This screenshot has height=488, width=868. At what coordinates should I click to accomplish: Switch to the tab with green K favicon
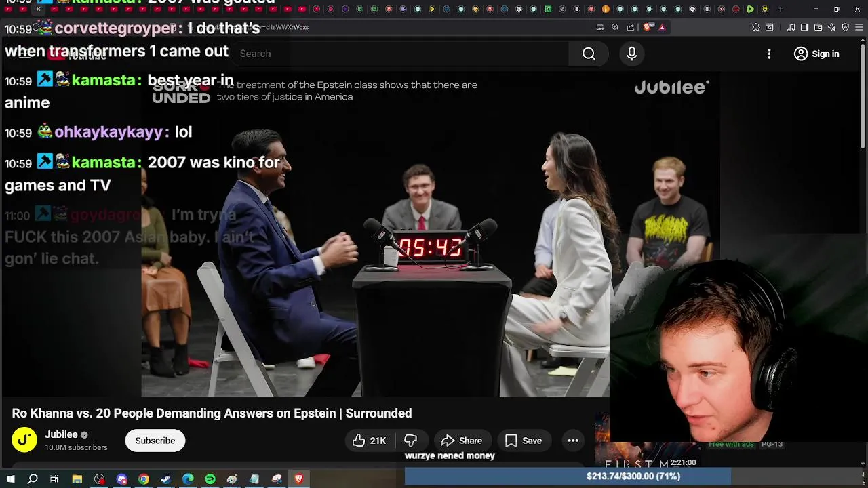[x=548, y=9]
